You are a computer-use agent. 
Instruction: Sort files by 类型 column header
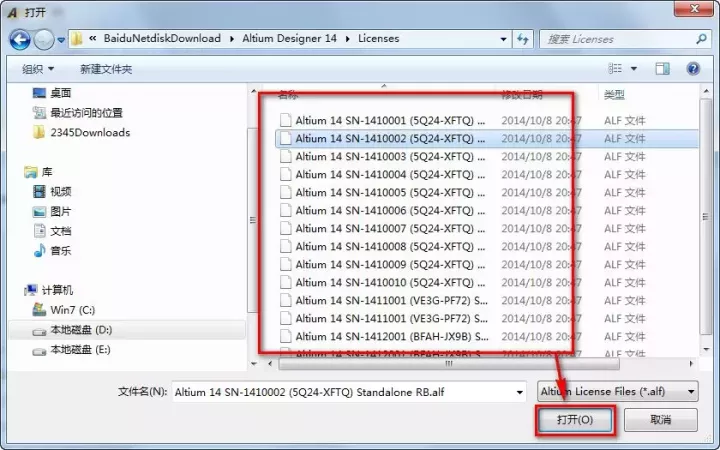(x=614, y=94)
